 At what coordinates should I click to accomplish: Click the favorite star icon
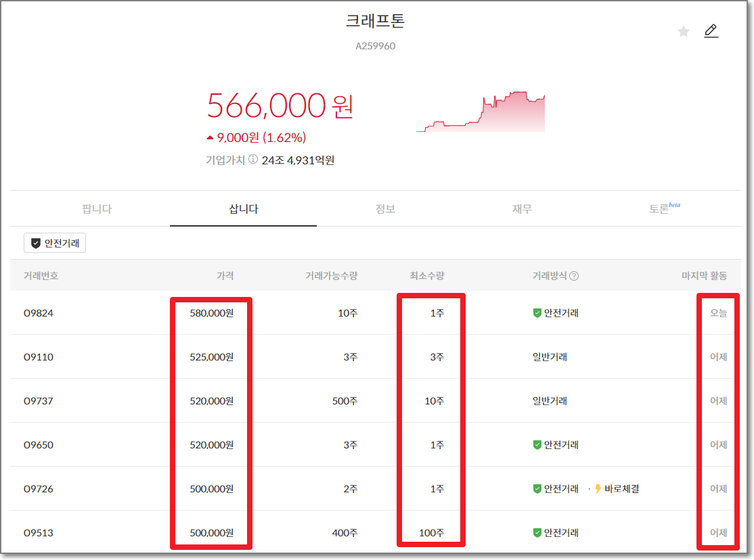(684, 32)
